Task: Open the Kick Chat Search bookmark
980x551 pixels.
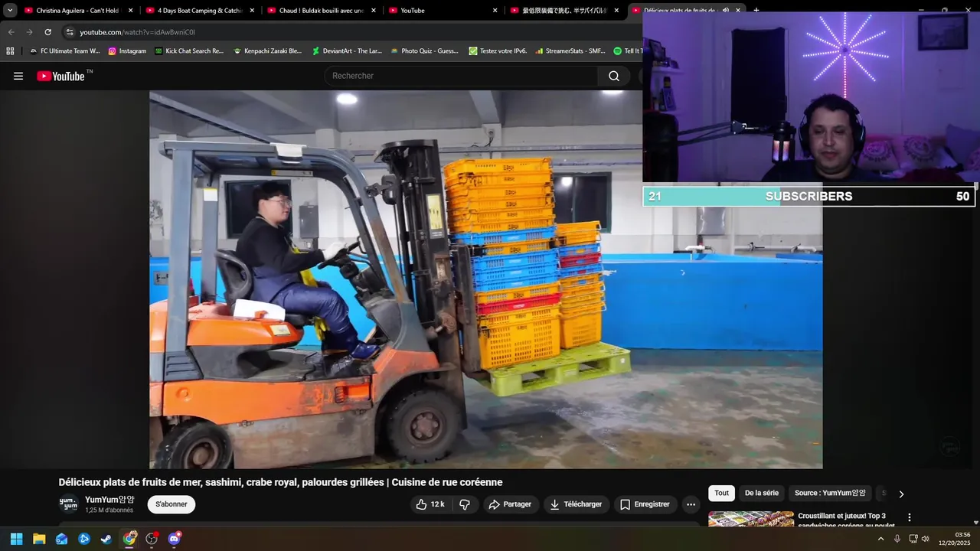Action: click(x=189, y=51)
